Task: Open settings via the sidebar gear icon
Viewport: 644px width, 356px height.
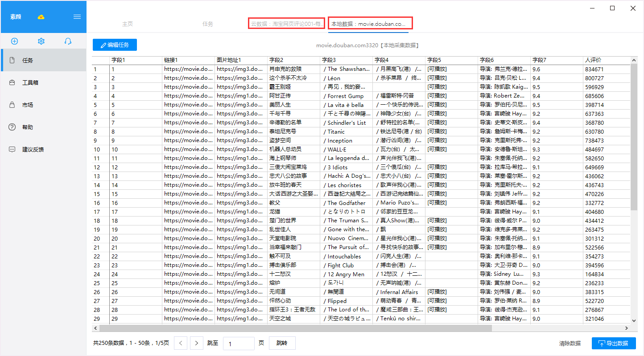Action: point(41,41)
